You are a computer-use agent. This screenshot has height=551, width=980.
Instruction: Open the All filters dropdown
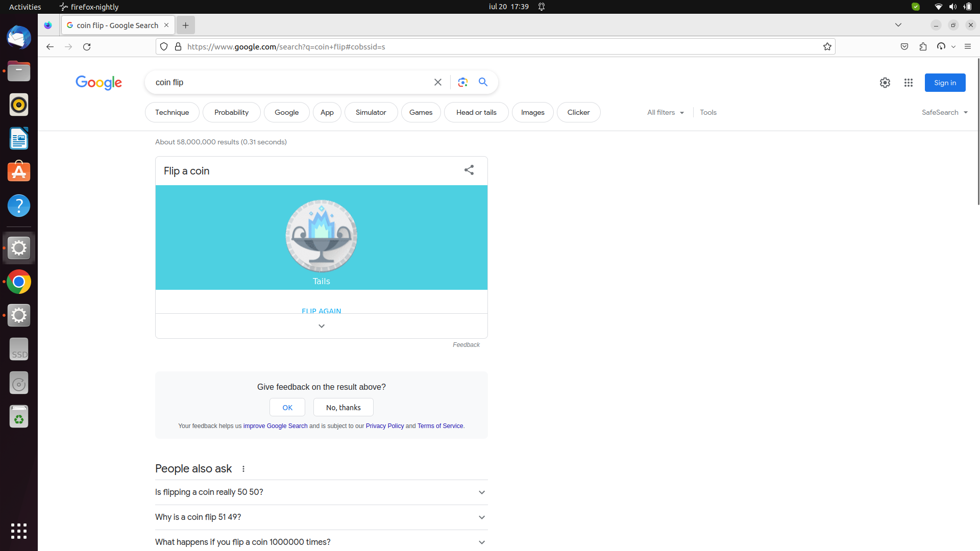click(665, 112)
